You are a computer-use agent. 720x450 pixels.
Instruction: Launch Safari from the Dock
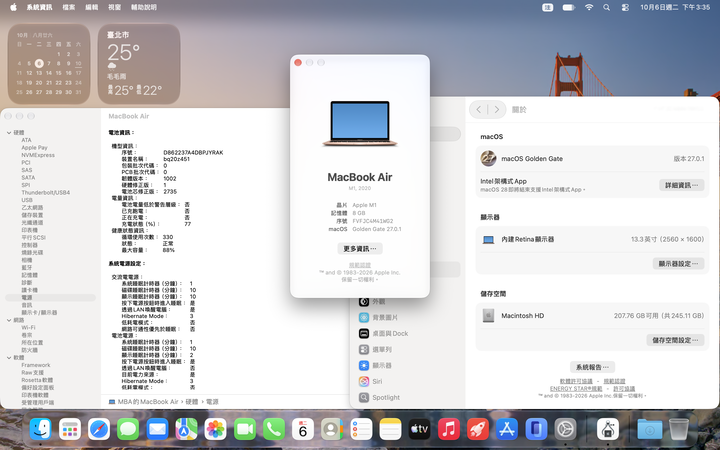click(x=99, y=429)
